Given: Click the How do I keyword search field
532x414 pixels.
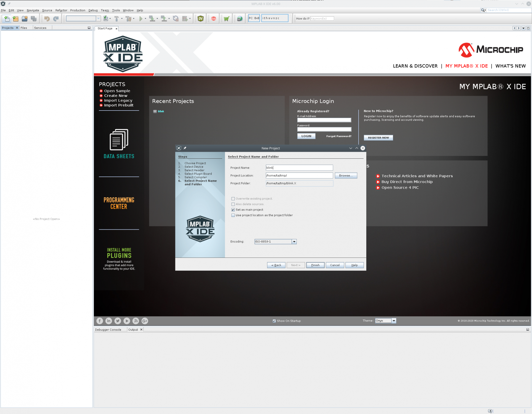Looking at the screenshot, I should [x=322, y=19].
